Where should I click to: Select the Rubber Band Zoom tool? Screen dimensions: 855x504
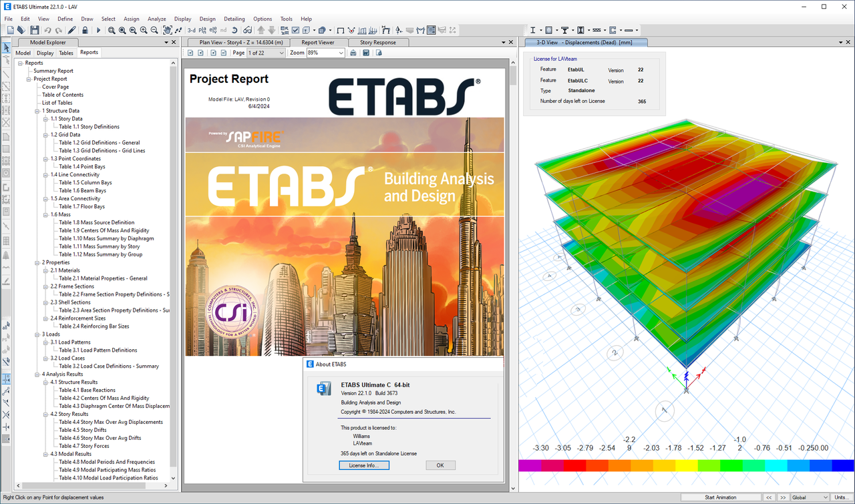coord(113,30)
